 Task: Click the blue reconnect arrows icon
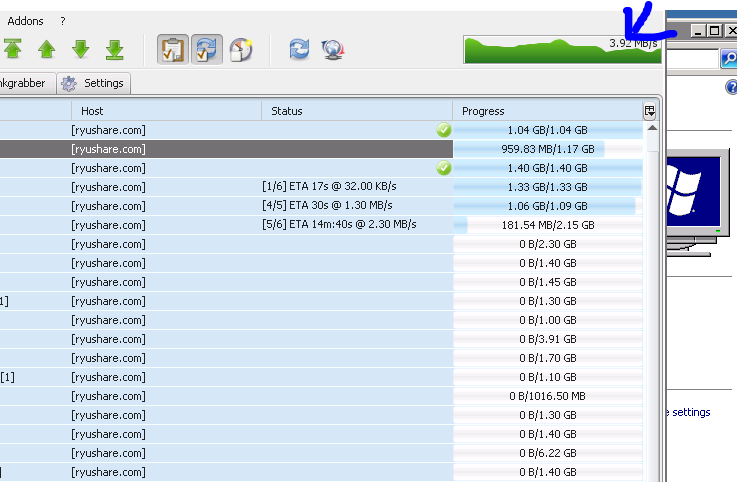coord(299,49)
